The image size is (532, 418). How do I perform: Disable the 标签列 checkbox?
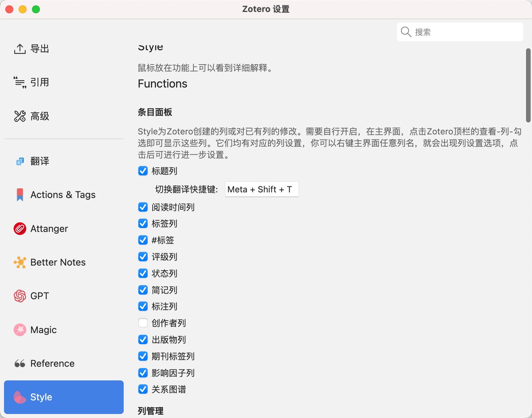pos(143,224)
